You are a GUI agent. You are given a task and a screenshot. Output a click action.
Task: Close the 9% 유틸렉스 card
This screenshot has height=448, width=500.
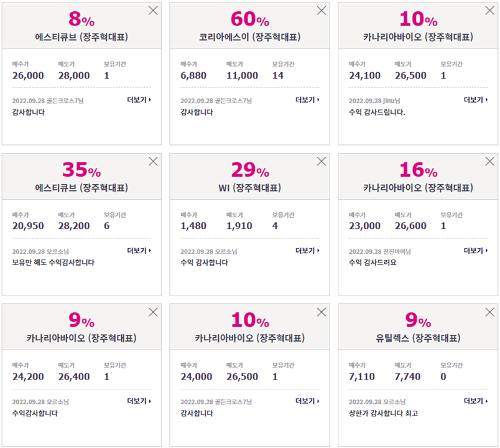point(490,312)
